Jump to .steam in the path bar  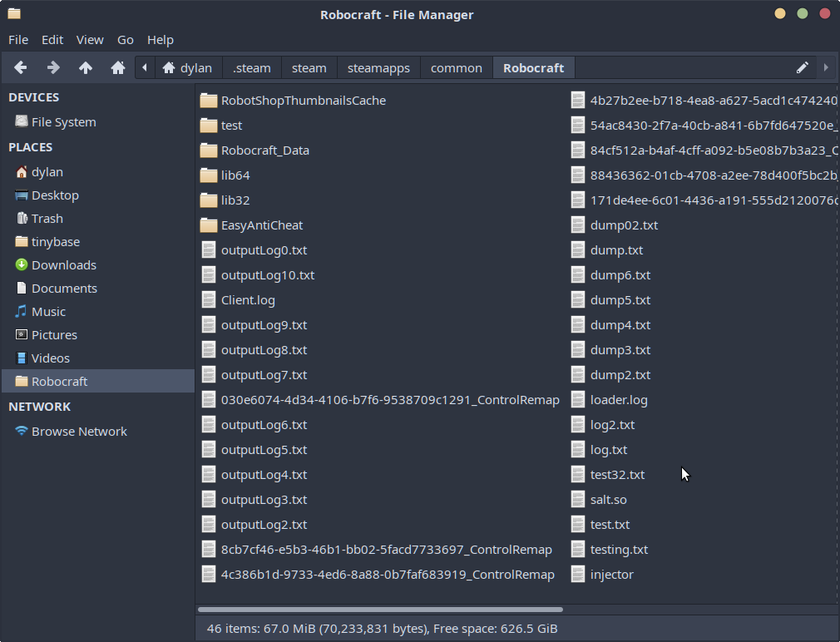click(x=252, y=68)
